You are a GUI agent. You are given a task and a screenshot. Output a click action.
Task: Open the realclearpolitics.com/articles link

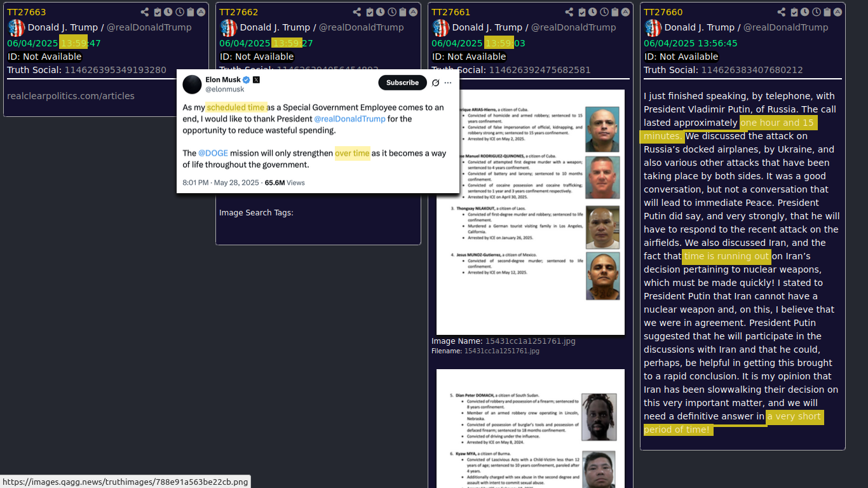point(71,96)
